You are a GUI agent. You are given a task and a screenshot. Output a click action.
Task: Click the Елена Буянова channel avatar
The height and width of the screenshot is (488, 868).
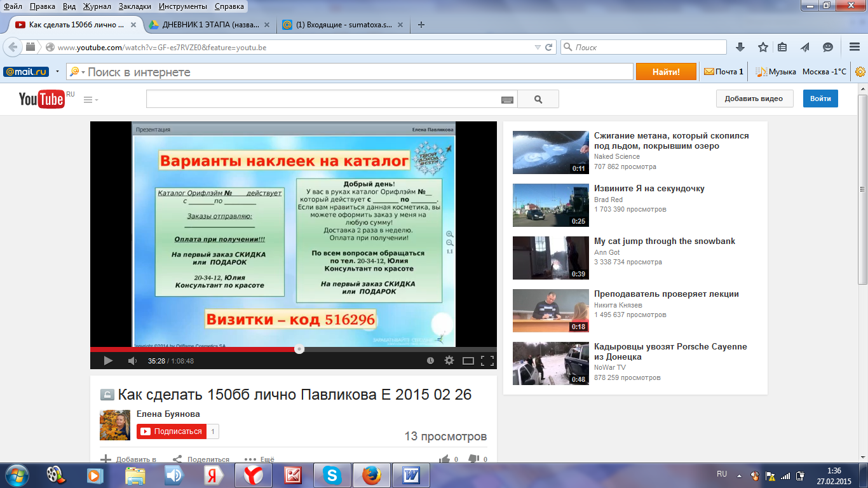[x=115, y=425]
